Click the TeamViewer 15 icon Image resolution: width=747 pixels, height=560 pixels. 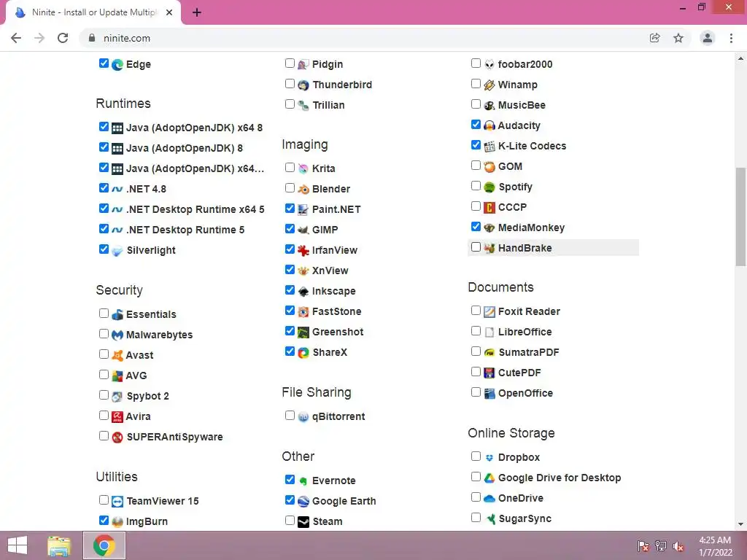click(x=117, y=501)
